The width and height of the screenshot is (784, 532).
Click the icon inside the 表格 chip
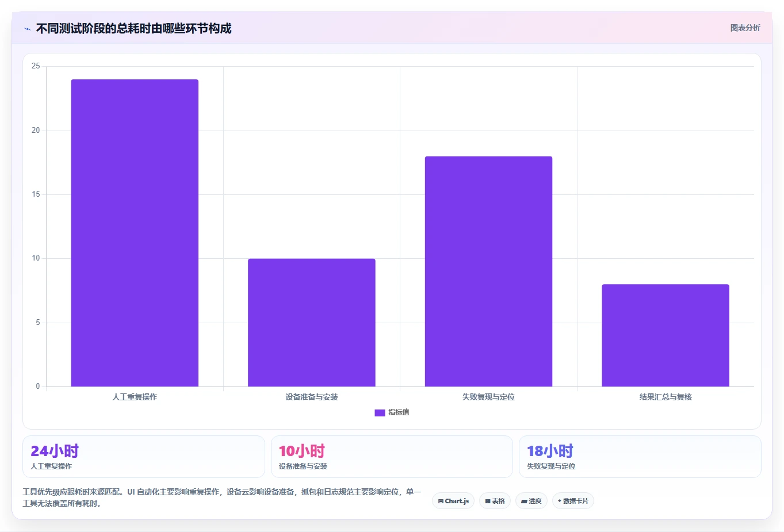[488, 502]
